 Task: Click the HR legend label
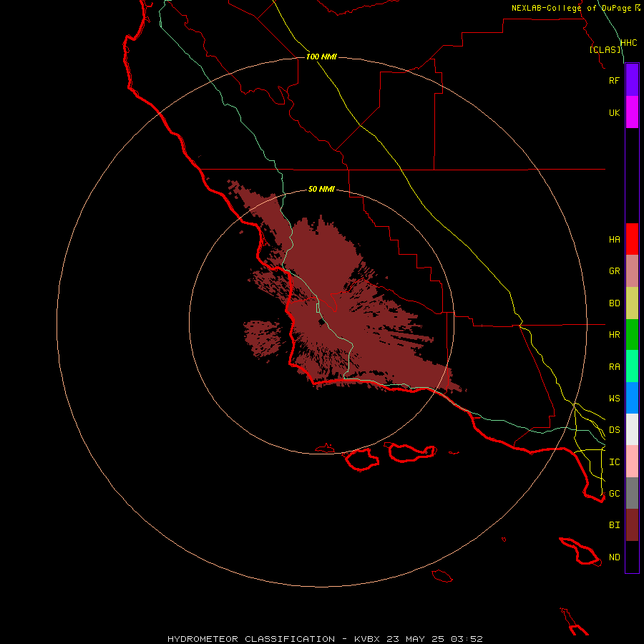[614, 335]
